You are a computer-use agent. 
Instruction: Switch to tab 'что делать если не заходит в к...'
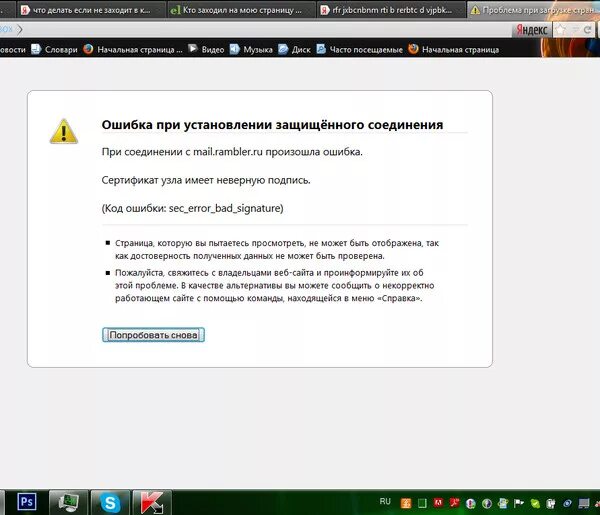(91, 10)
